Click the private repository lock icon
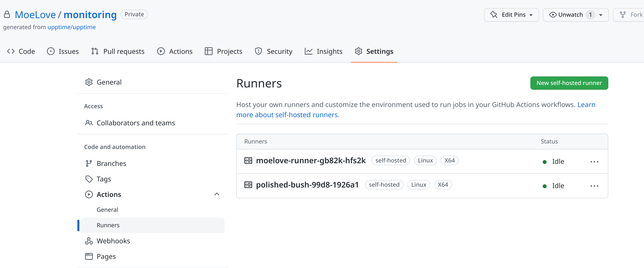 (x=7, y=14)
